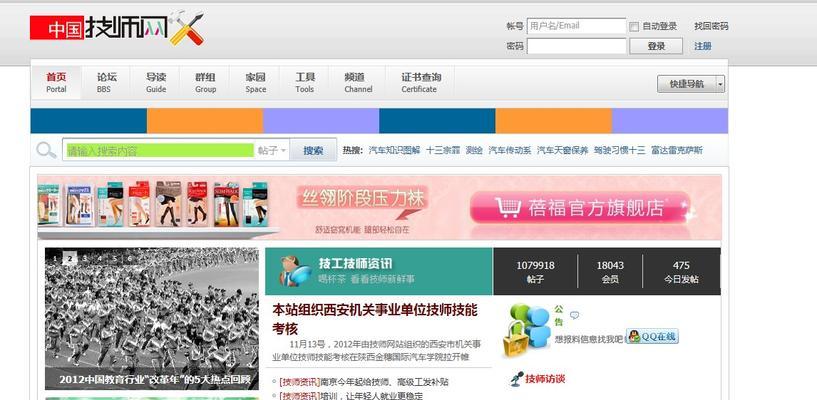Screen dimensions: 817x400
Task: Click the 中国技师网 site logo
Action: (x=116, y=28)
